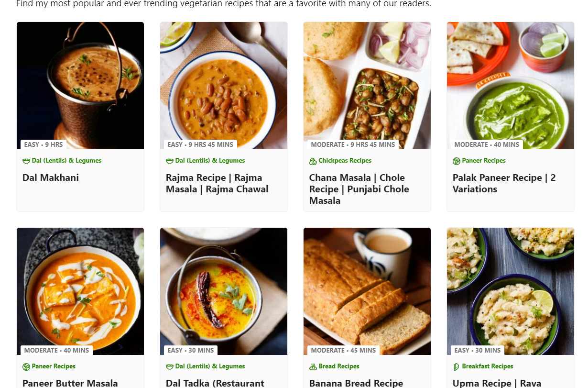Open the Dal Makhani recipe title link
This screenshot has height=388, width=588.
tap(51, 178)
